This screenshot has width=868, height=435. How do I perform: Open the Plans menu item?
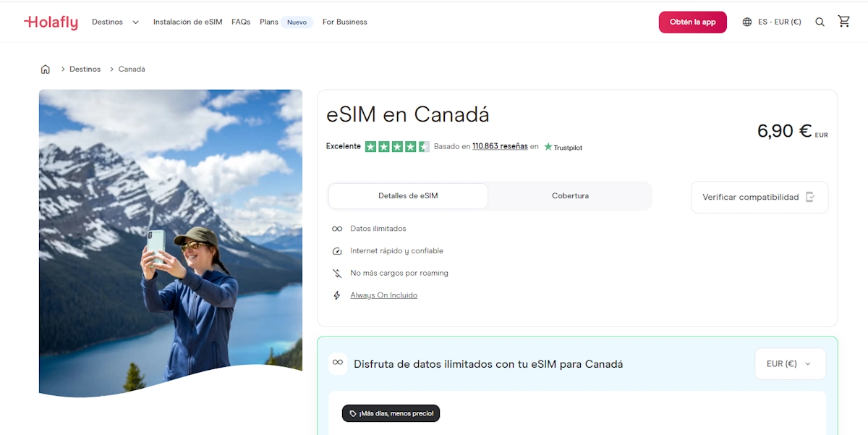tap(269, 22)
